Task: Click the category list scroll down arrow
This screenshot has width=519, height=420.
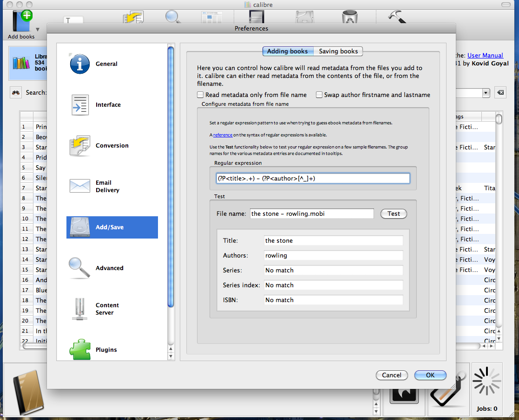Action: click(171, 356)
